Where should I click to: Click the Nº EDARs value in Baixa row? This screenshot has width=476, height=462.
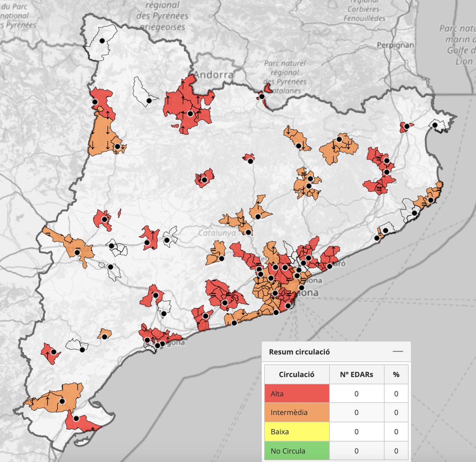[357, 432]
